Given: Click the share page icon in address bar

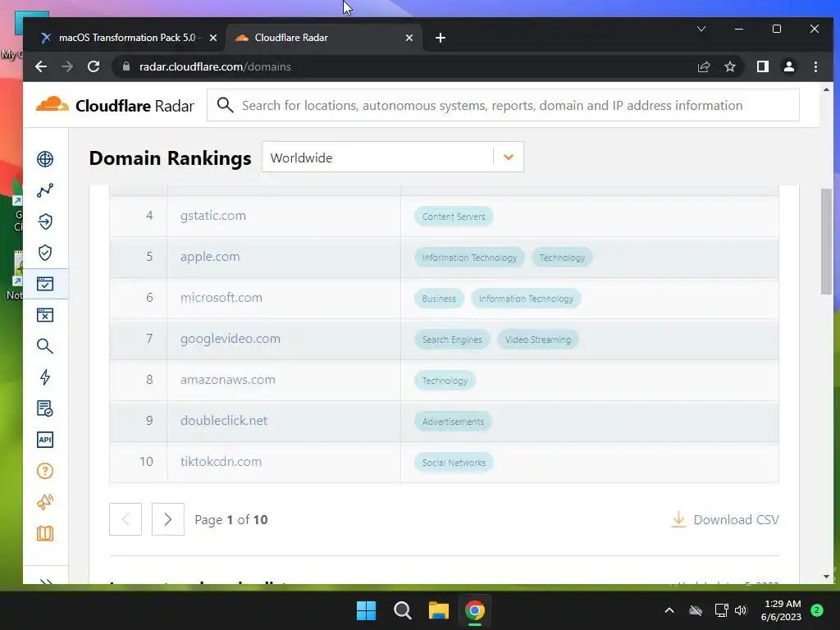Looking at the screenshot, I should (703, 67).
